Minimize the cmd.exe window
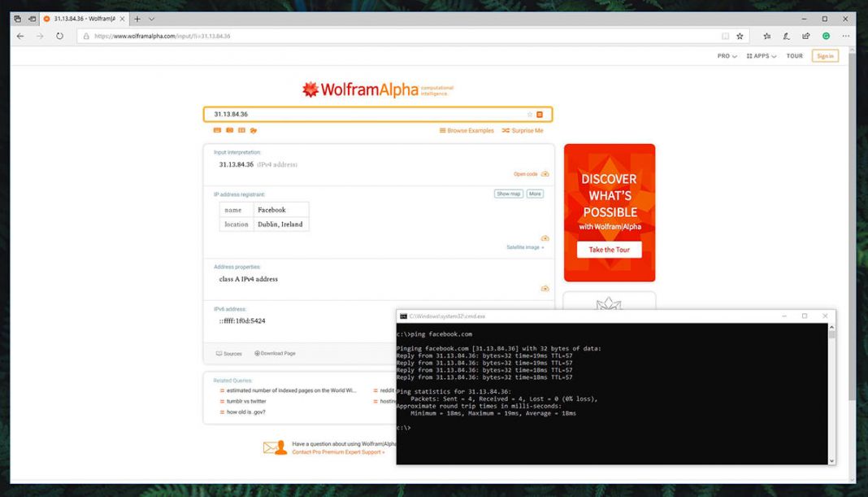 [783, 316]
